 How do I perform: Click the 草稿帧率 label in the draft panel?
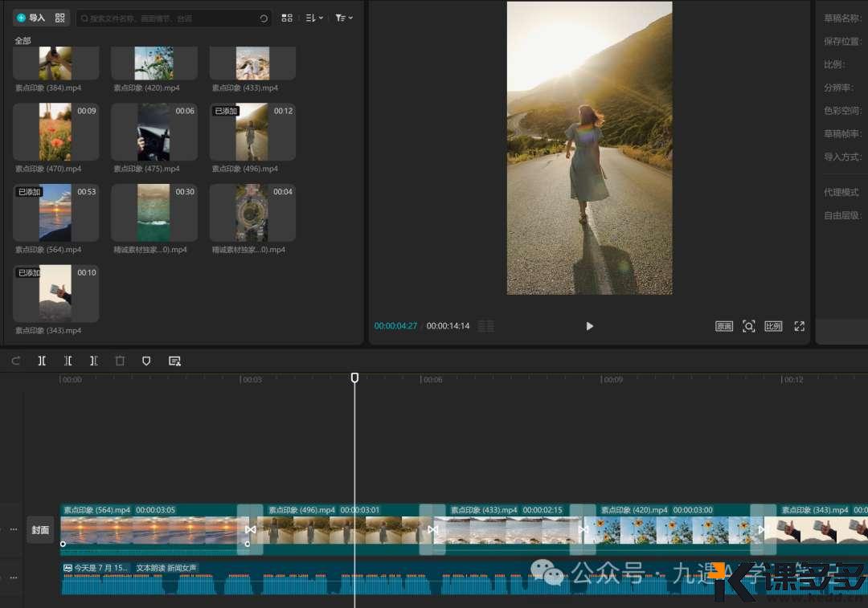click(842, 134)
